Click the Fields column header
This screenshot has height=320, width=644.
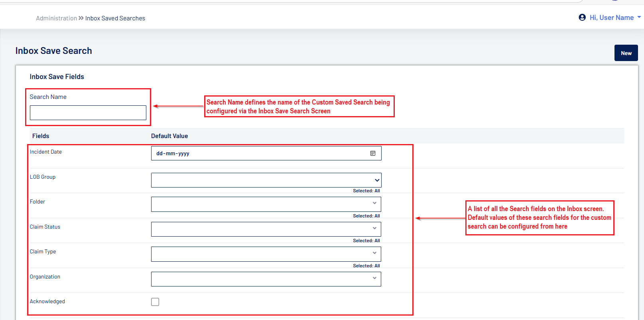point(41,136)
